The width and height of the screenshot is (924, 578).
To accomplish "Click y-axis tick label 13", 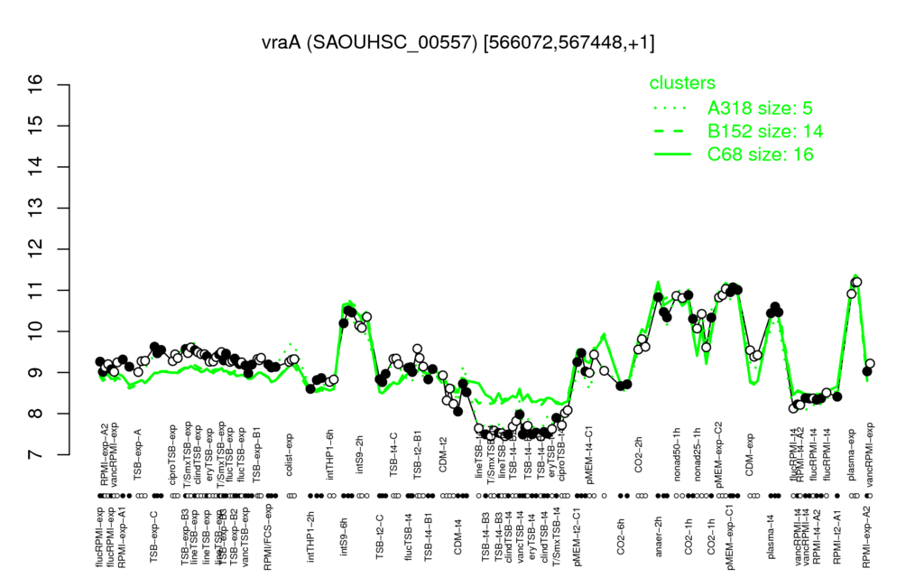I will [35, 209].
